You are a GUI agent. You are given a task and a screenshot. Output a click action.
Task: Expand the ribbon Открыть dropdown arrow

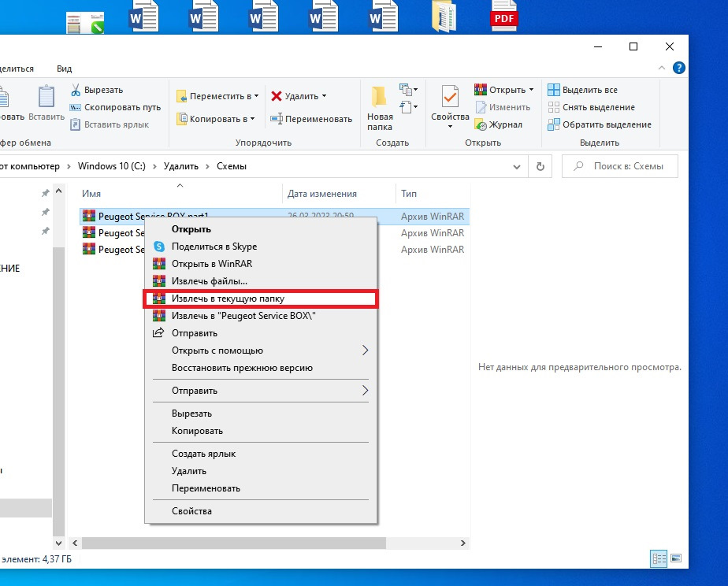pos(531,90)
